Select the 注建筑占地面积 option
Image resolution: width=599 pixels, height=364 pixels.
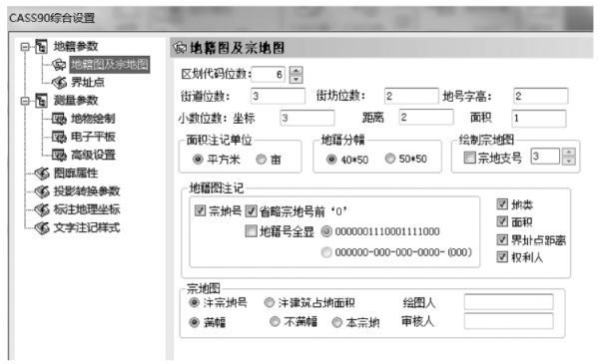(x=270, y=303)
